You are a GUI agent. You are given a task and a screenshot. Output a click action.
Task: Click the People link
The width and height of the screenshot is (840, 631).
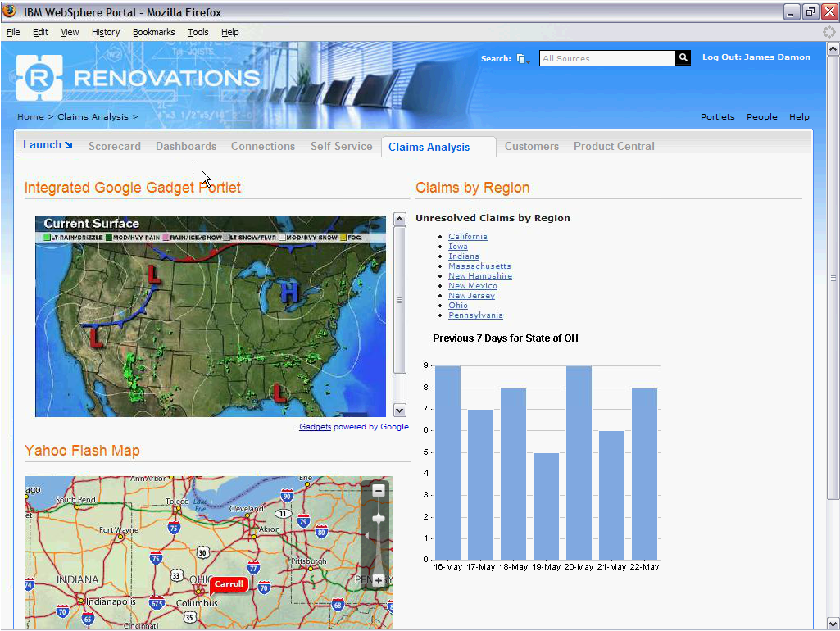point(762,116)
